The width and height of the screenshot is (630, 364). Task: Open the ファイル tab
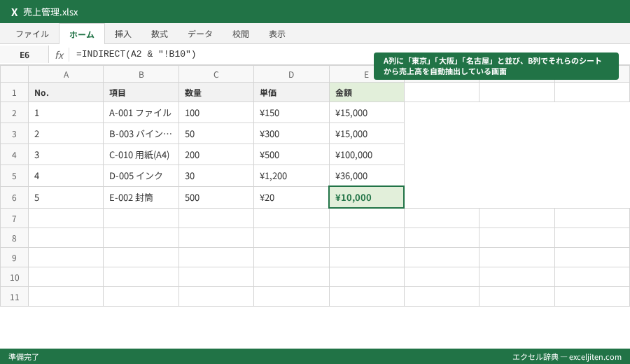[32, 34]
